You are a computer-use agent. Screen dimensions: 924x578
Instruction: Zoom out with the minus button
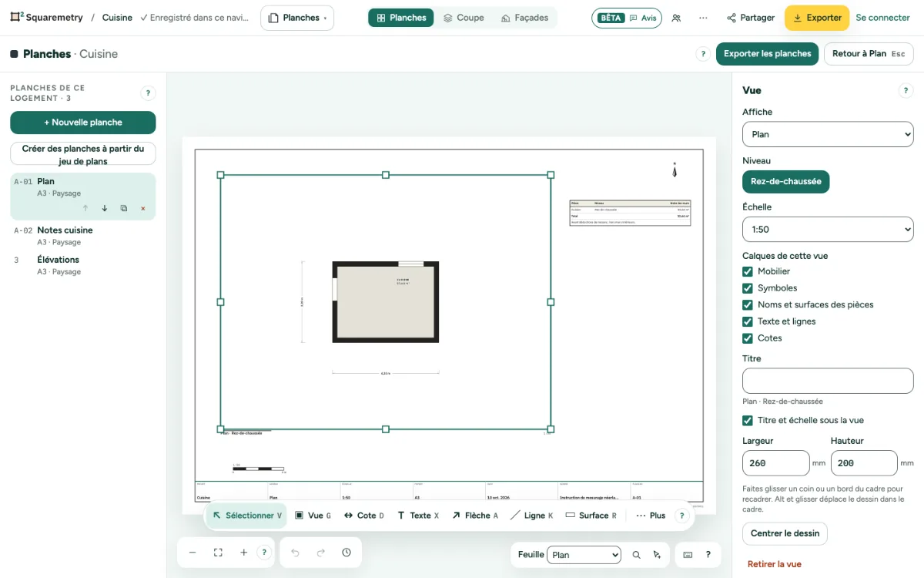click(x=192, y=553)
